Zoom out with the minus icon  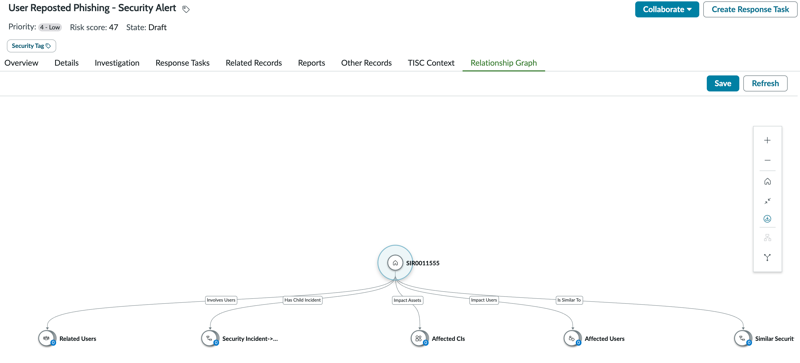pos(767,160)
